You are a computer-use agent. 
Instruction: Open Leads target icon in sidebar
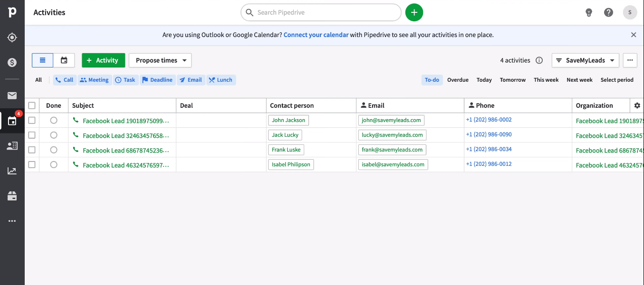pyautogui.click(x=12, y=38)
